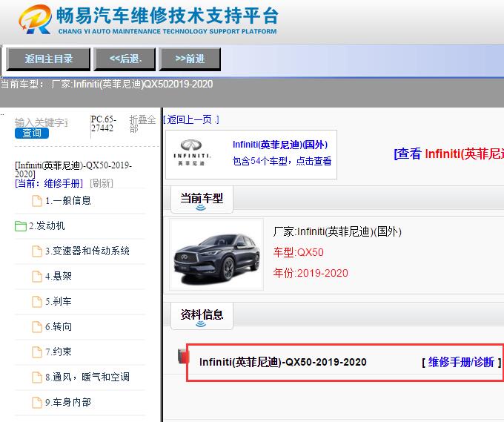Open the 6.转向 section
The image size is (504, 422).
pyautogui.click(x=59, y=326)
